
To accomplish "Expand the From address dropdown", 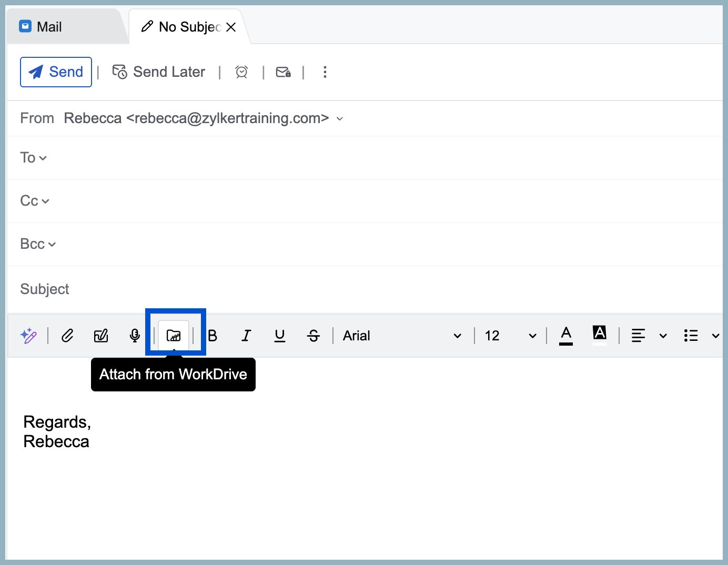I will click(340, 119).
